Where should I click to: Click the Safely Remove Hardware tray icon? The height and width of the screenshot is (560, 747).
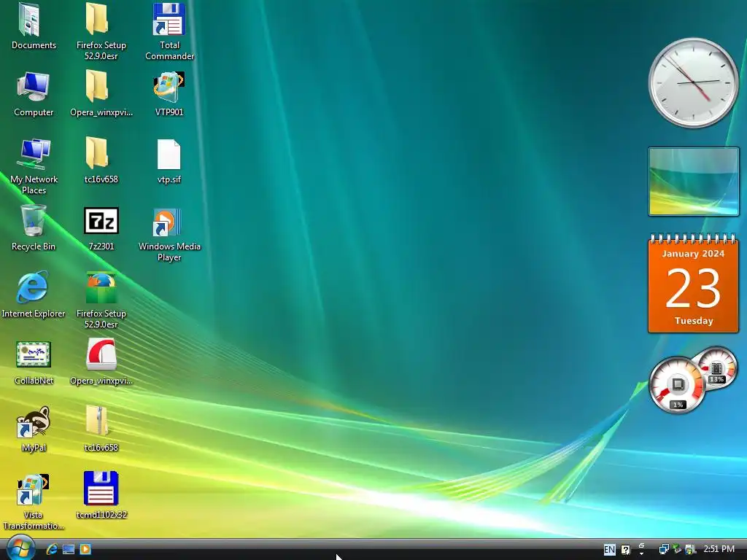(676, 549)
